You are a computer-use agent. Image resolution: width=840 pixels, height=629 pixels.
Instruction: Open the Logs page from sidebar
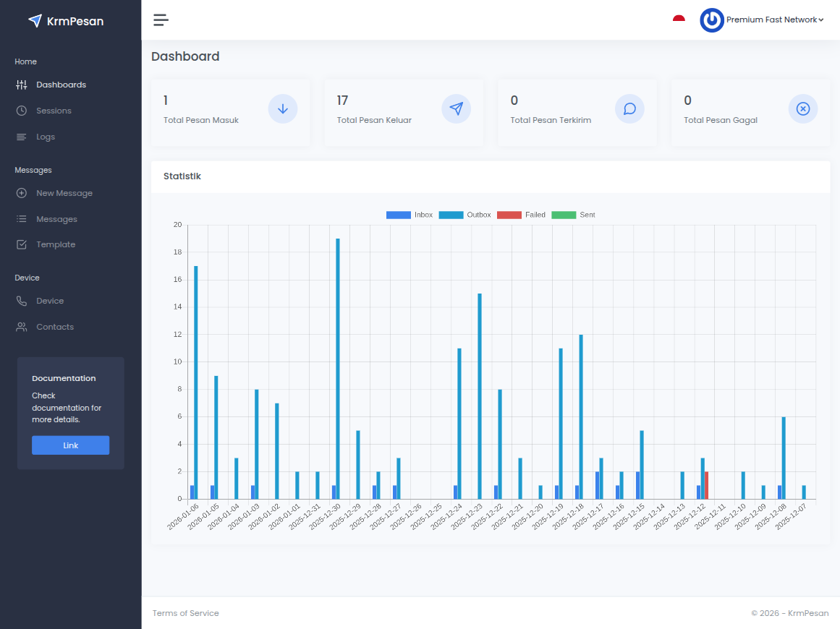coord(46,137)
